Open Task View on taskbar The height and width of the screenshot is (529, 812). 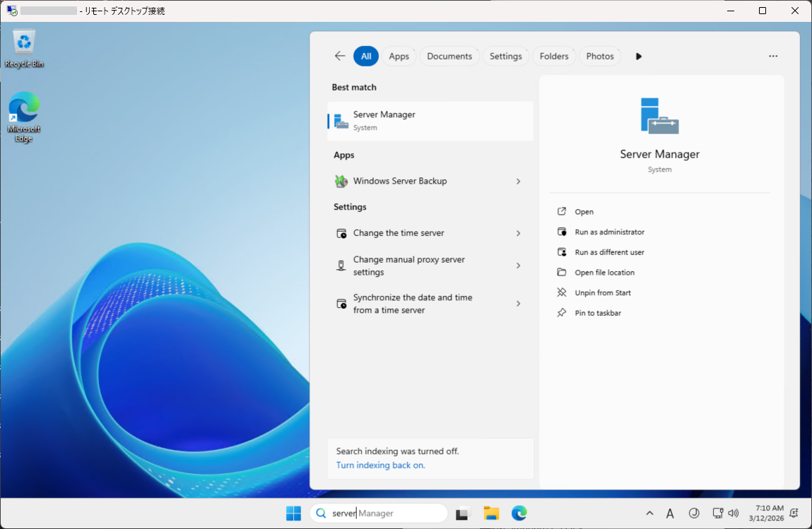[x=463, y=513]
